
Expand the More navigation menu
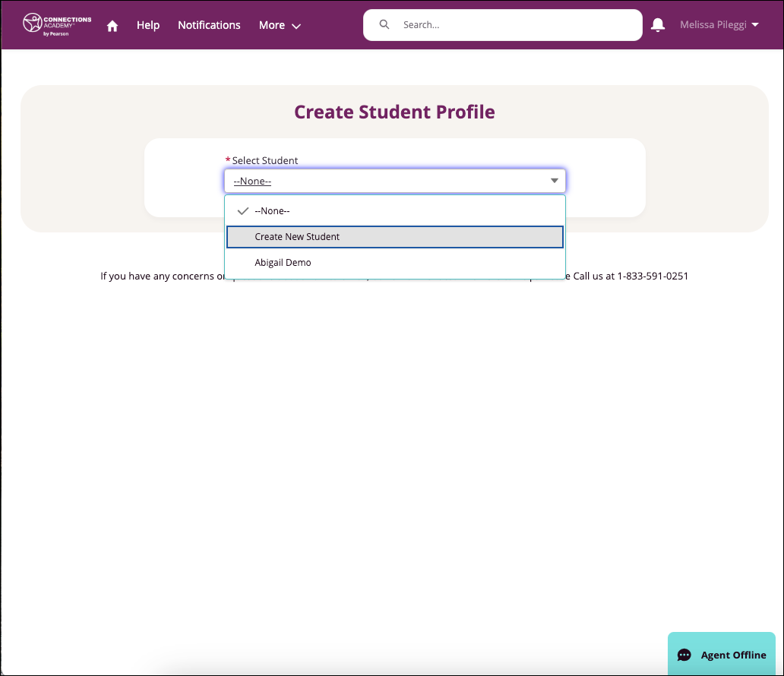(x=280, y=25)
